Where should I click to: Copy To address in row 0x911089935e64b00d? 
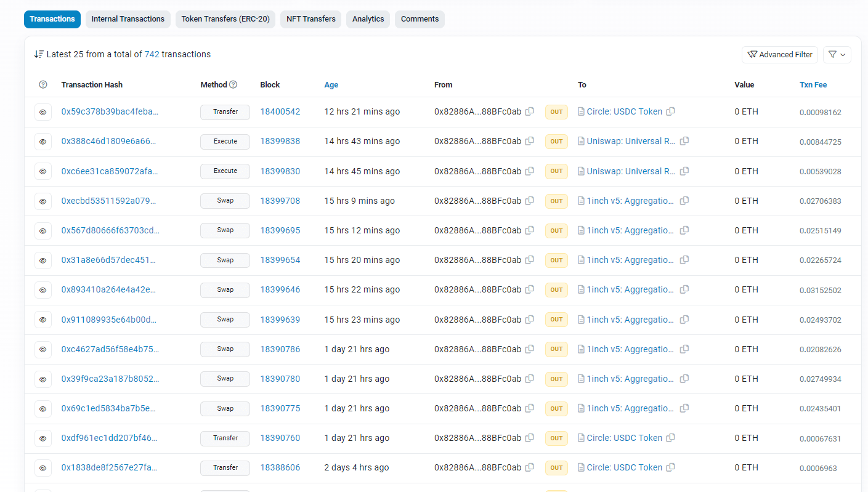coord(684,320)
